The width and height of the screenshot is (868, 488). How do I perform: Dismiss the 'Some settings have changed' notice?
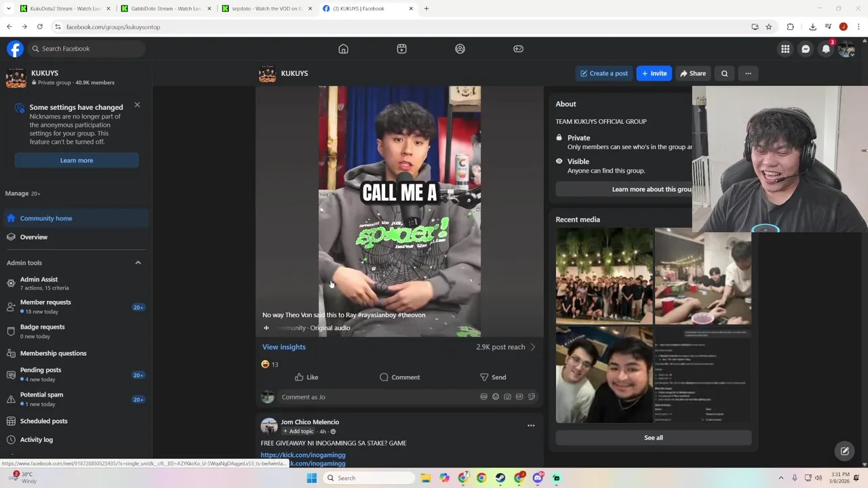point(137,105)
